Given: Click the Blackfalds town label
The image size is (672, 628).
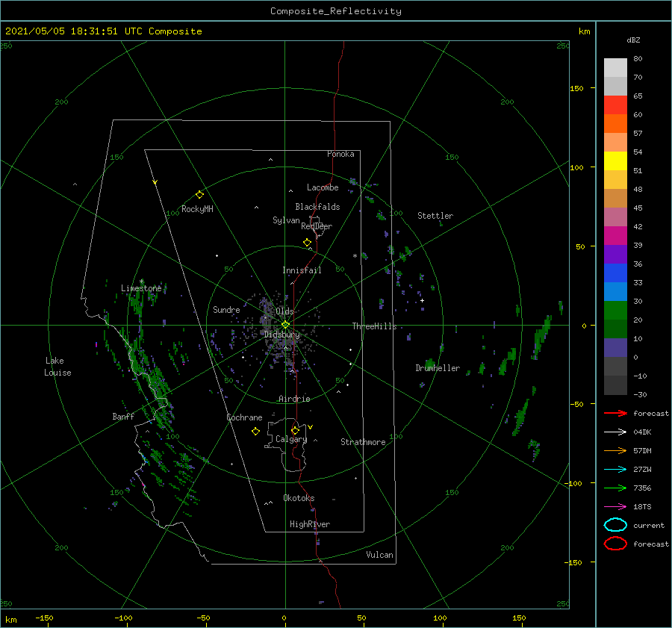Looking at the screenshot, I should (x=317, y=207).
